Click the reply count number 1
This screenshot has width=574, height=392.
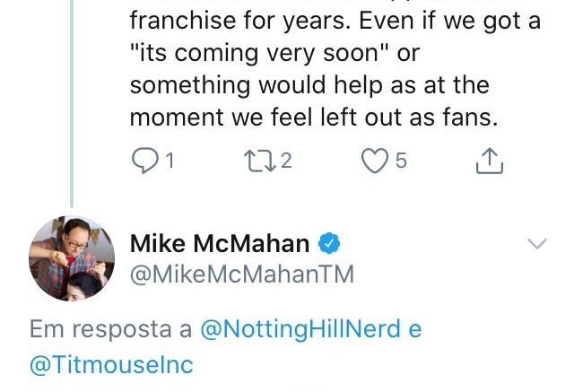(x=170, y=161)
